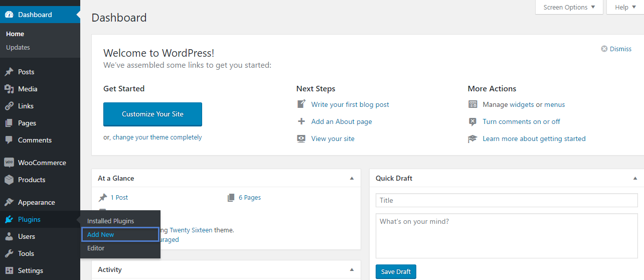Click the Comments speech bubble icon

tap(9, 140)
